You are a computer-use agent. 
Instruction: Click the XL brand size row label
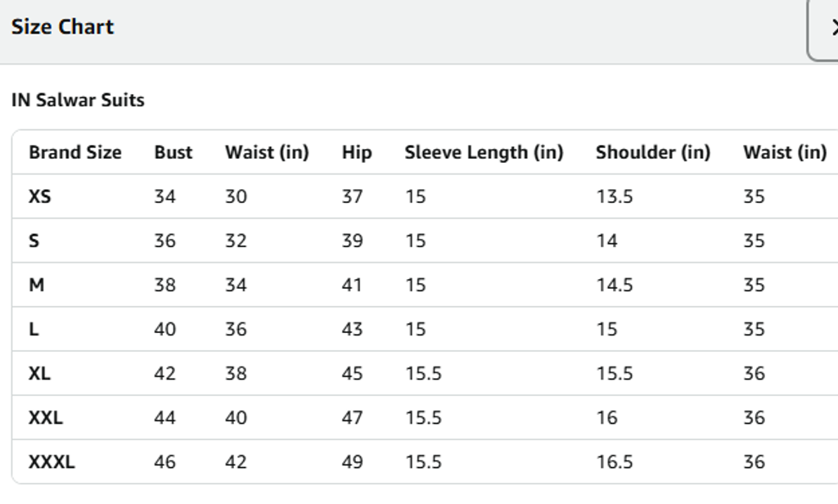39,374
